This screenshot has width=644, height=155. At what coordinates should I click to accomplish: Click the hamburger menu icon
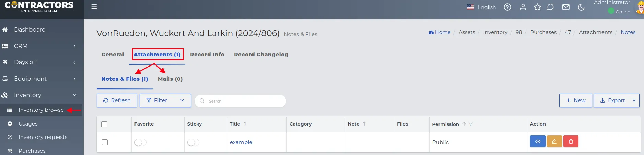click(x=94, y=7)
